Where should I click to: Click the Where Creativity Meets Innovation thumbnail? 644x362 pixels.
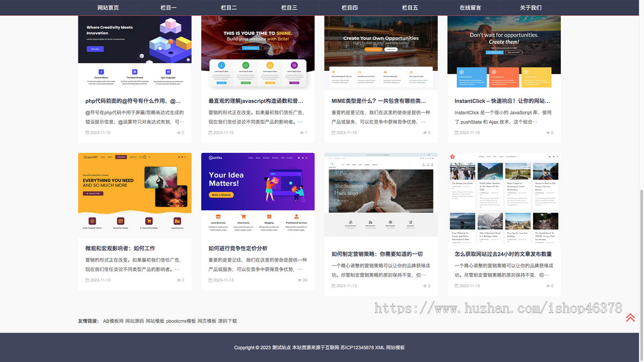(135, 52)
